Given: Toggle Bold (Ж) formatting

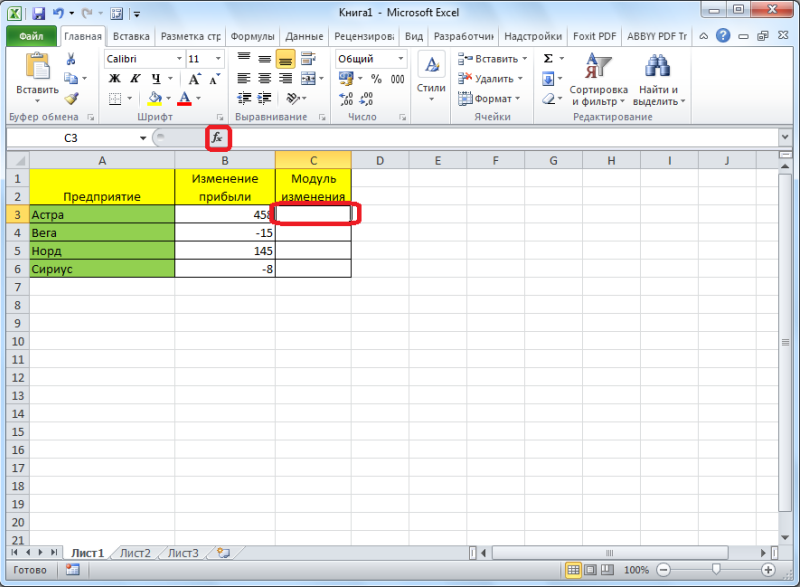Looking at the screenshot, I should [x=114, y=79].
